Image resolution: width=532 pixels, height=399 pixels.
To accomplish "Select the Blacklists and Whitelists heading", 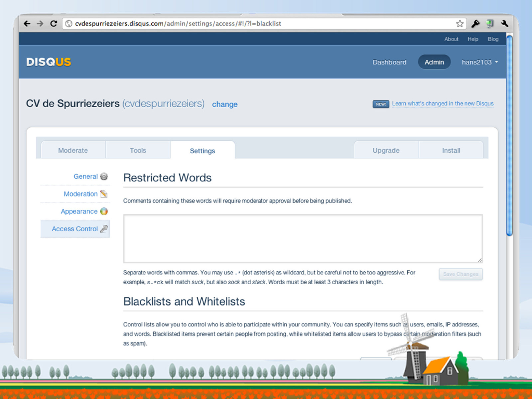I will click(184, 301).
